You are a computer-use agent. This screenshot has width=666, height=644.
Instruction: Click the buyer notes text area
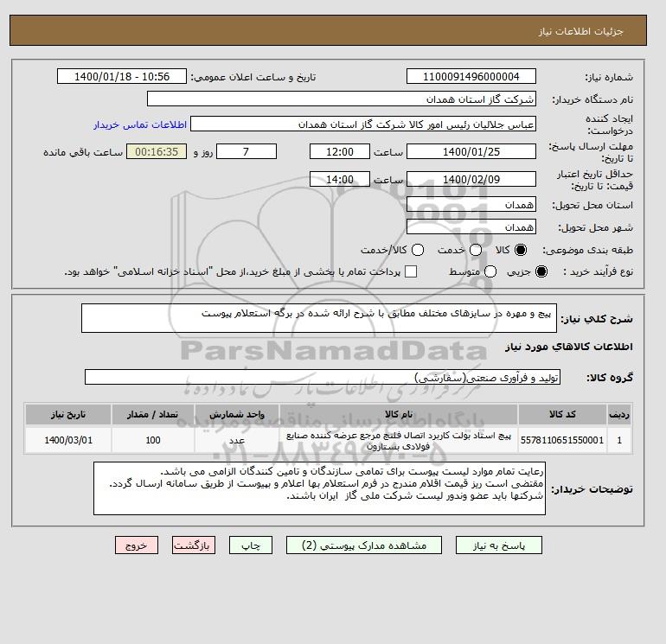[319, 488]
